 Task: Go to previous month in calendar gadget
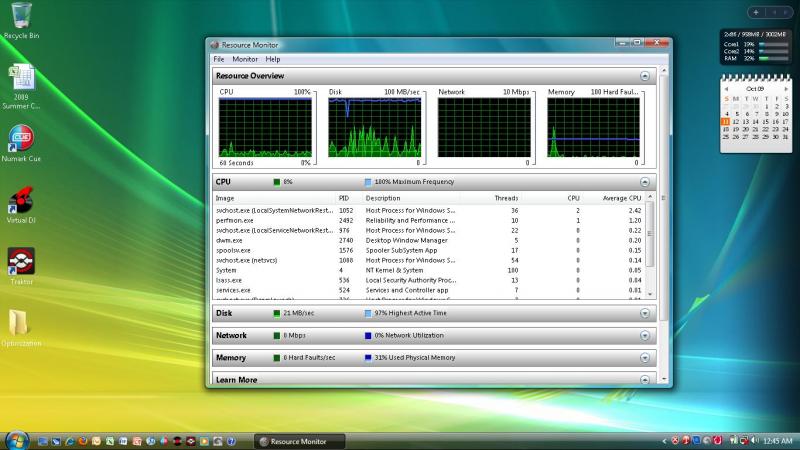pyautogui.click(x=727, y=89)
